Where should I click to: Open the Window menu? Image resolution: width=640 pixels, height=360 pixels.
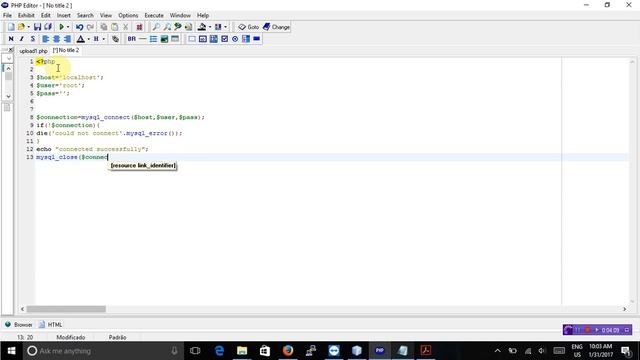tap(180, 16)
